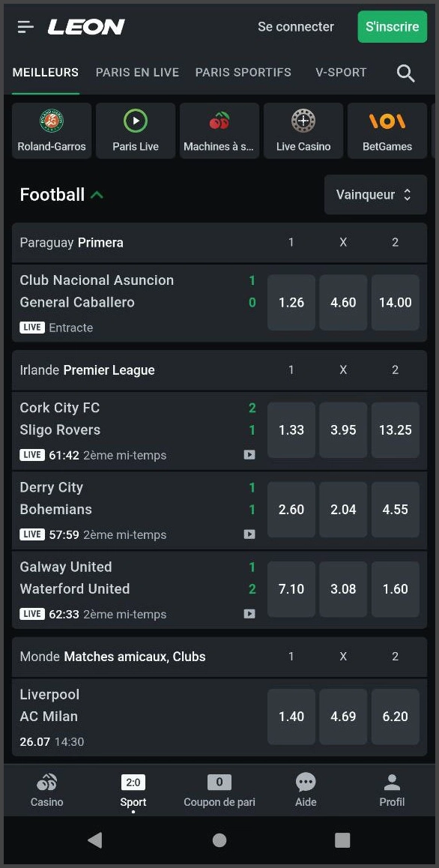The image size is (439, 868).
Task: Select the V-SPORT tab
Action: click(x=341, y=73)
